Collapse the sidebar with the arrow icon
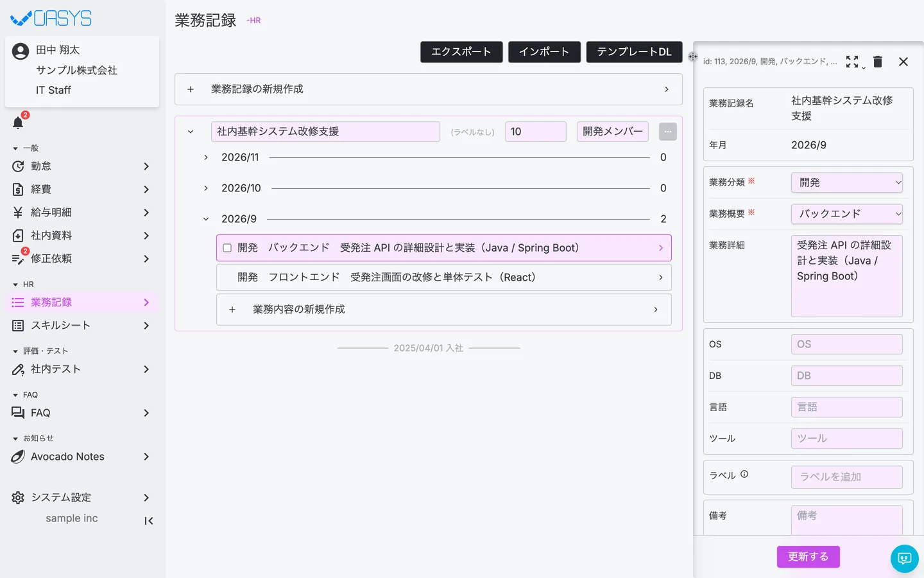Viewport: 924px width, 578px height. (x=149, y=521)
